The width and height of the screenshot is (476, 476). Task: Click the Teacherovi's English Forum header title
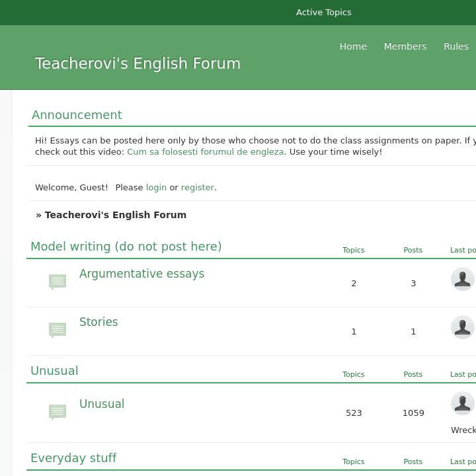[x=138, y=63]
